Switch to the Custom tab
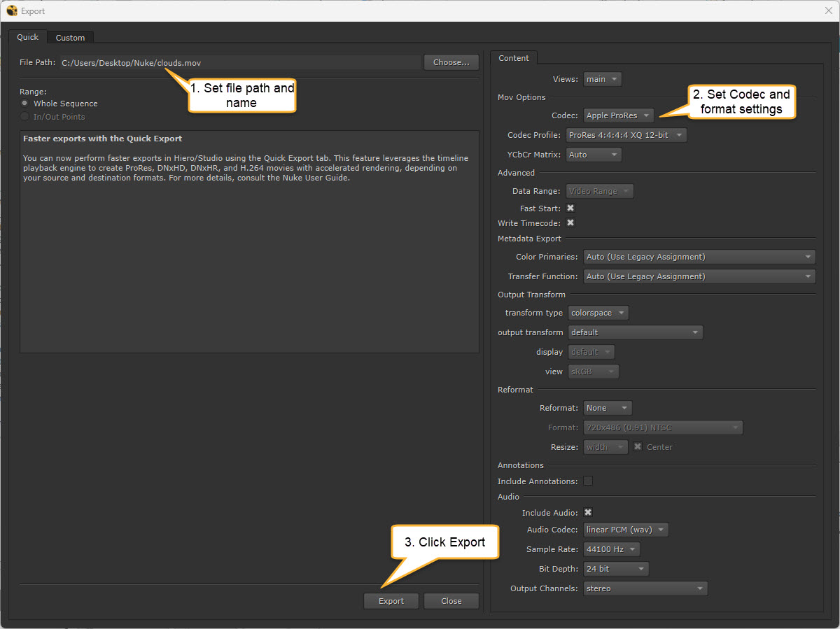840x629 pixels. 70,38
